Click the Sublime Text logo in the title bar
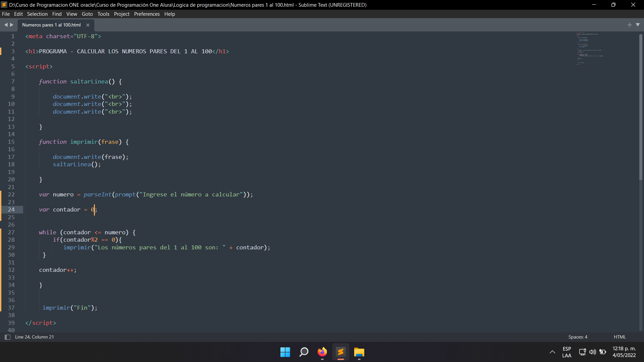 tap(4, 5)
